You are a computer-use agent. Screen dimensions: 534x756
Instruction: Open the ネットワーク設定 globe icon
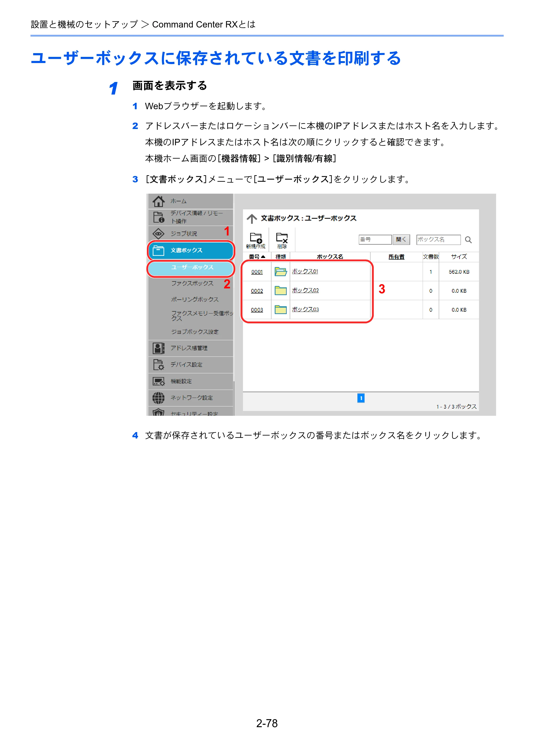158,398
